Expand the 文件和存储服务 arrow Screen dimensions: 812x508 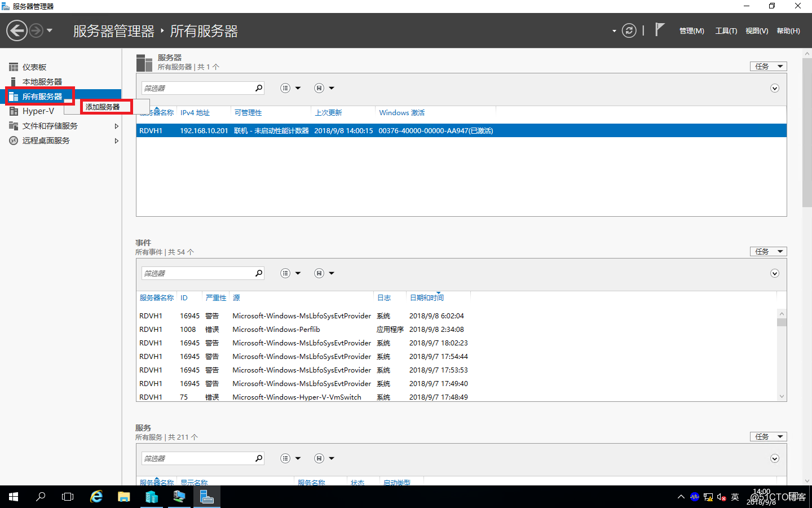tap(116, 126)
